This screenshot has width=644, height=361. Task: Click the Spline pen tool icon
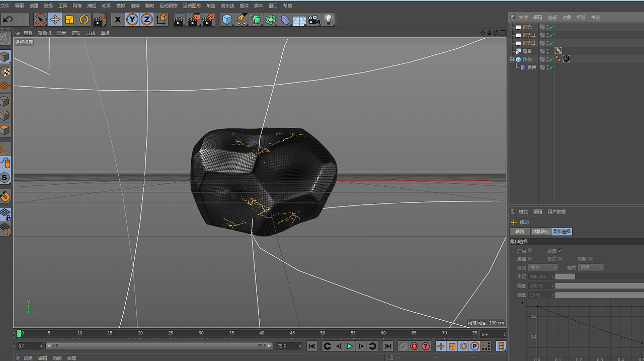pos(242,20)
